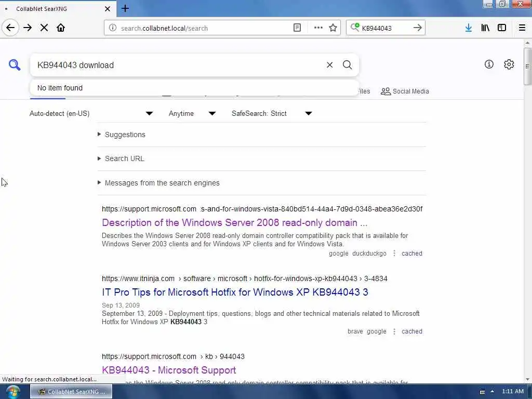Click the KB944043 browser search box

pos(385,28)
